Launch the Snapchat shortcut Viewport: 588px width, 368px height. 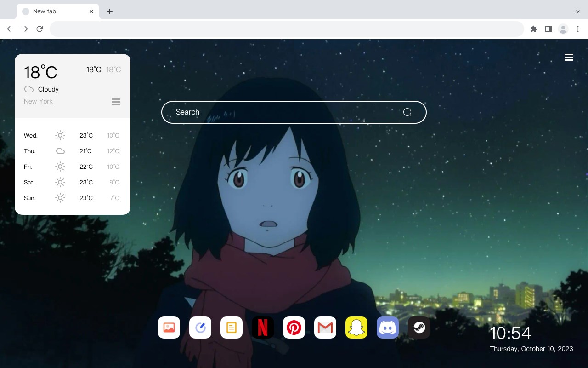point(356,328)
